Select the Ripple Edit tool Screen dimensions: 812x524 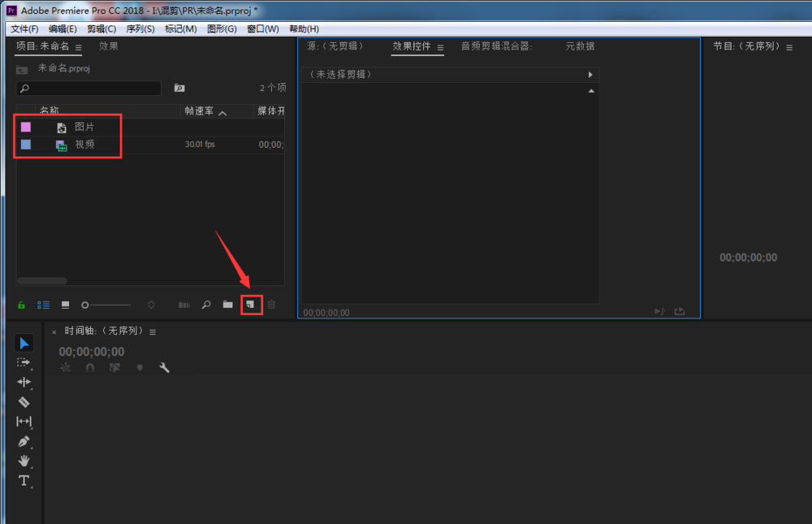pos(24,382)
